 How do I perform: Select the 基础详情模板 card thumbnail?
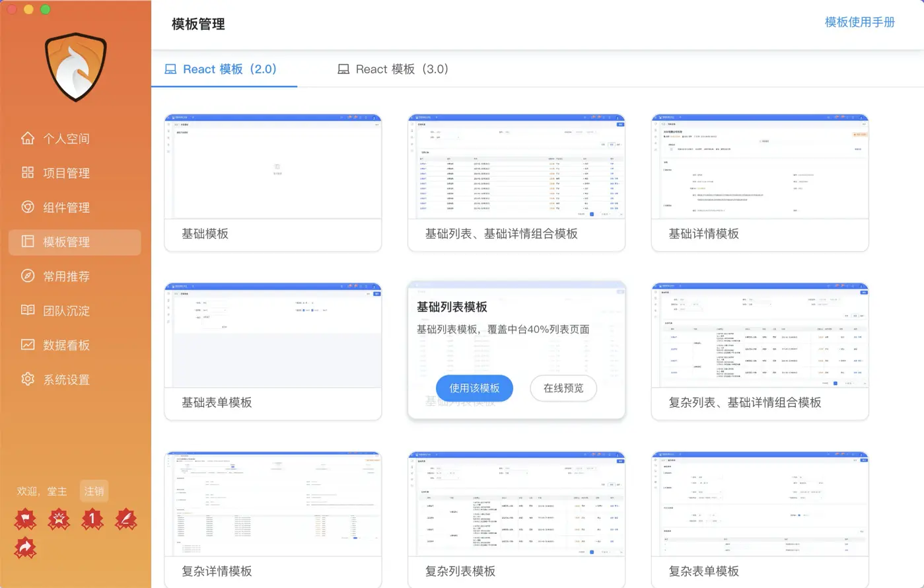[x=760, y=166]
